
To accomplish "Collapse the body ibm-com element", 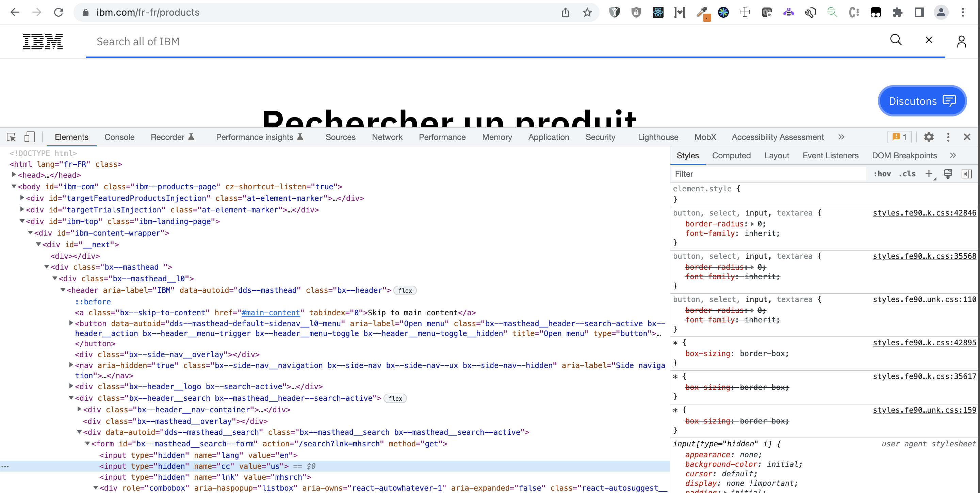I will tap(14, 187).
